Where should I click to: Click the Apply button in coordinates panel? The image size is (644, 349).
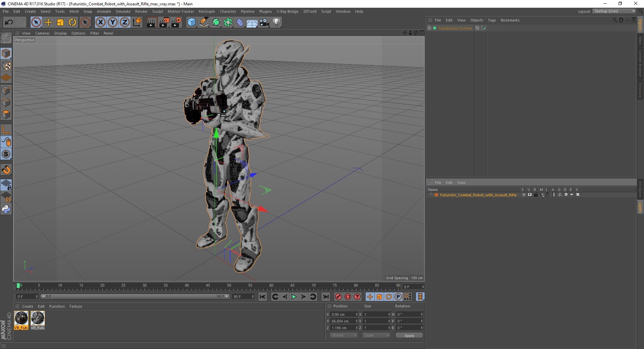(409, 335)
